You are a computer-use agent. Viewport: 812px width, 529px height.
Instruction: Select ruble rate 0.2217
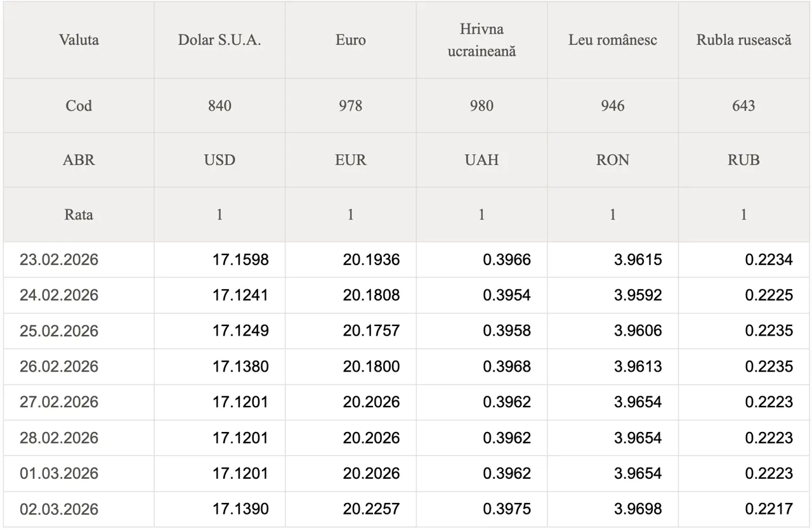click(x=768, y=509)
